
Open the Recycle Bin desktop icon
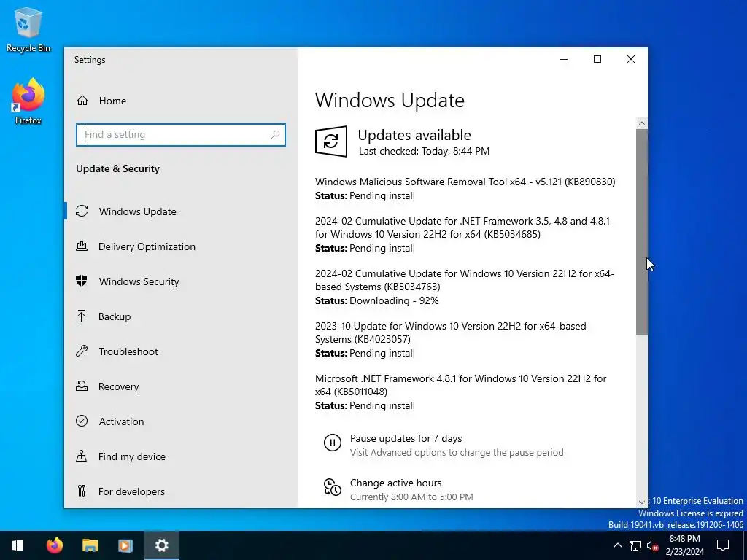[x=28, y=29]
